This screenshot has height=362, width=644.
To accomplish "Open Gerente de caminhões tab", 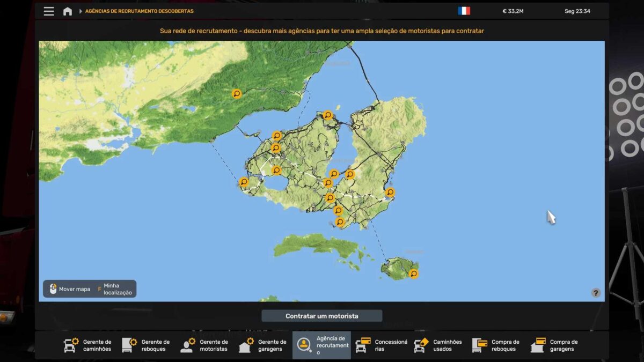I will coord(88,345).
